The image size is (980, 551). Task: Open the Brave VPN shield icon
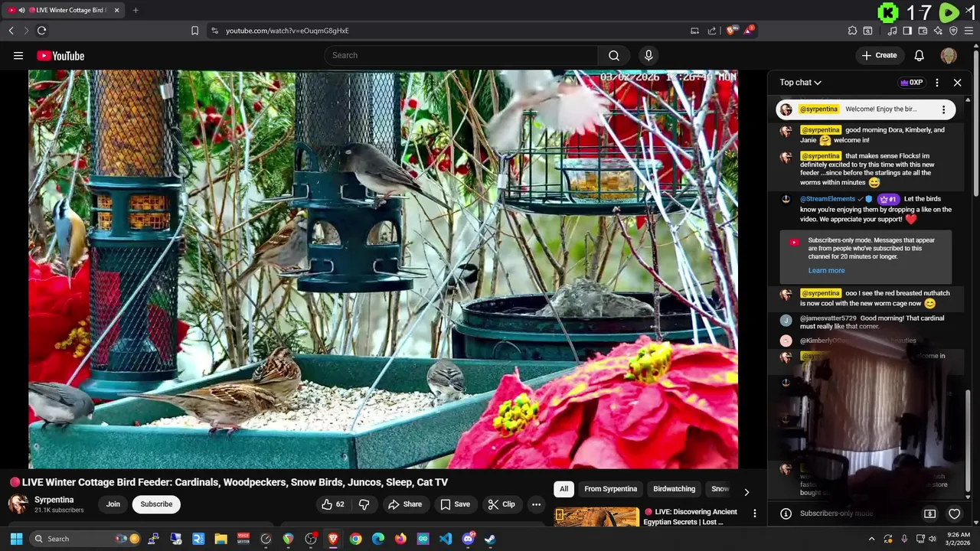pyautogui.click(x=953, y=31)
